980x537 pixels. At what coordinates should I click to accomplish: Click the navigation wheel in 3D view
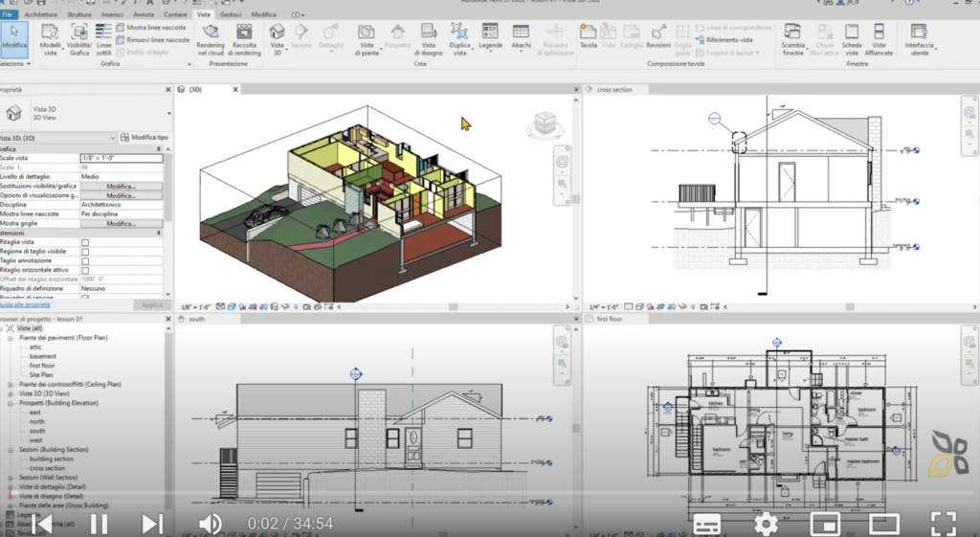(x=562, y=163)
